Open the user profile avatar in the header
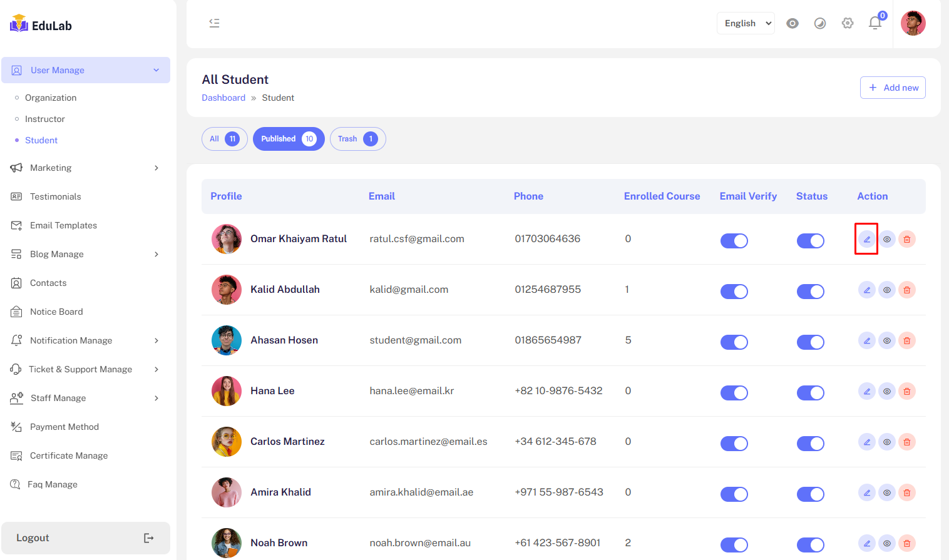This screenshot has height=560, width=949. point(912,23)
